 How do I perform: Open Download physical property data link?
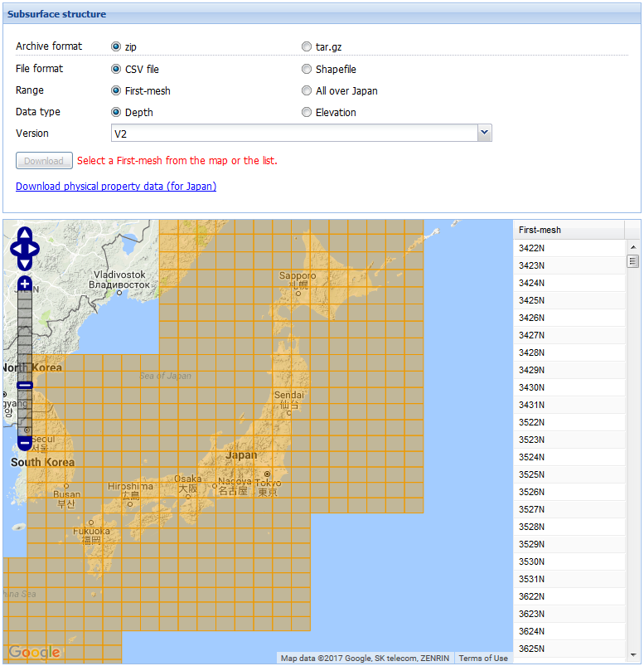pyautogui.click(x=116, y=187)
